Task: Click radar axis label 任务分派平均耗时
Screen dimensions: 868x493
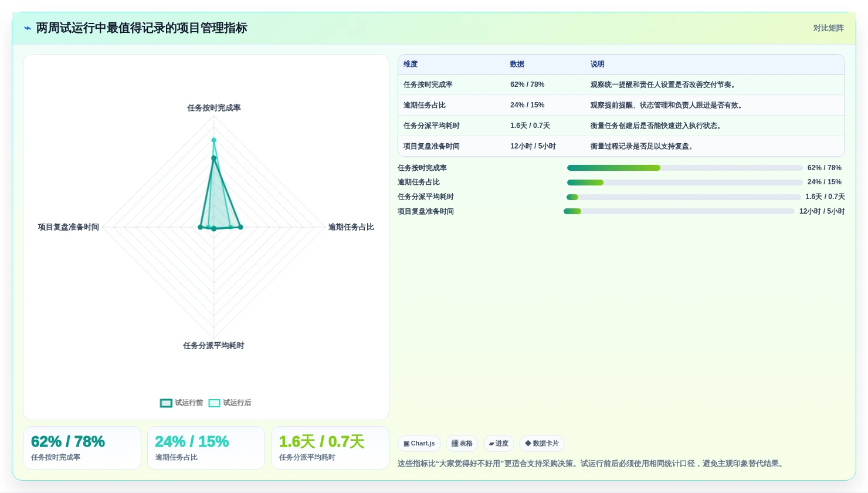Action: [213, 346]
